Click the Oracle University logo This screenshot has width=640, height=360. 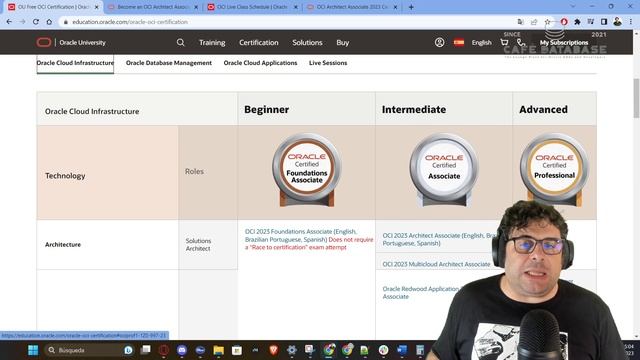click(x=71, y=42)
